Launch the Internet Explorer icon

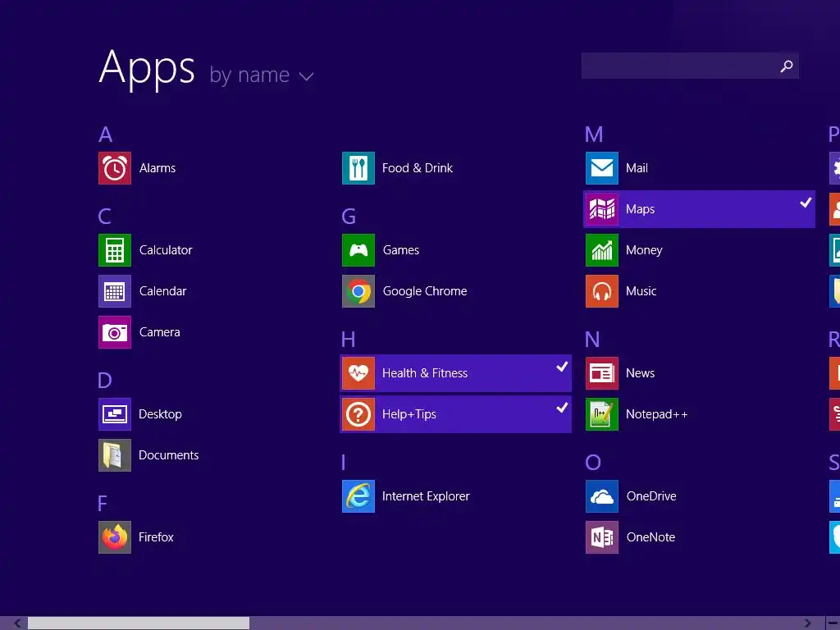coord(358,496)
